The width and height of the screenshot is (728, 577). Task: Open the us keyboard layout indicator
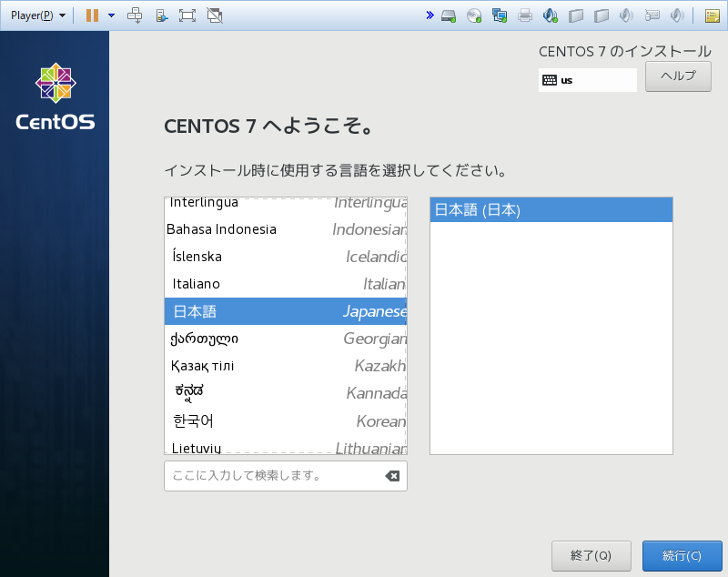(587, 80)
